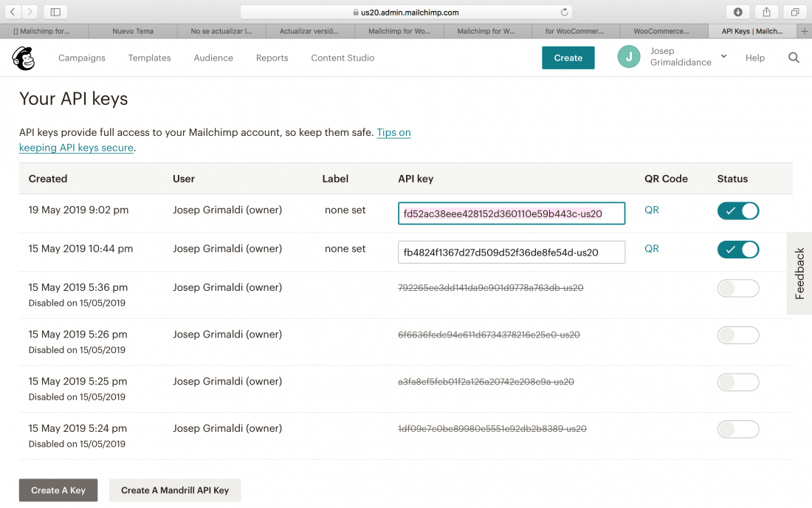Enable the 15 May 5:25 pm key
The width and height of the screenshot is (812, 508).
coord(738,382)
